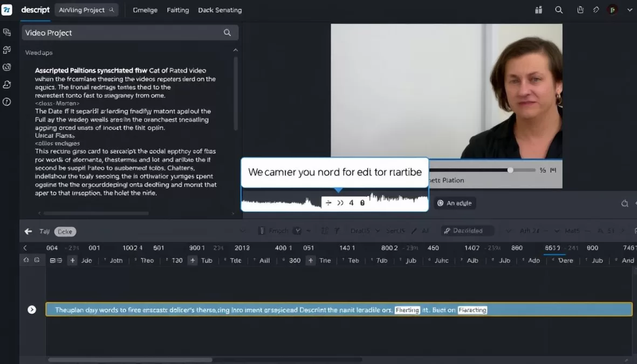637x364 pixels.
Task: Click the apps grid icon near top right
Action: (x=538, y=10)
